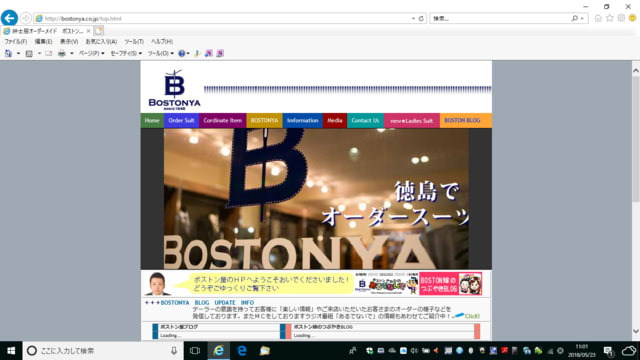The height and width of the screenshot is (360, 640).
Task: Click the Read mail icon in the command bar
Action: point(49,53)
